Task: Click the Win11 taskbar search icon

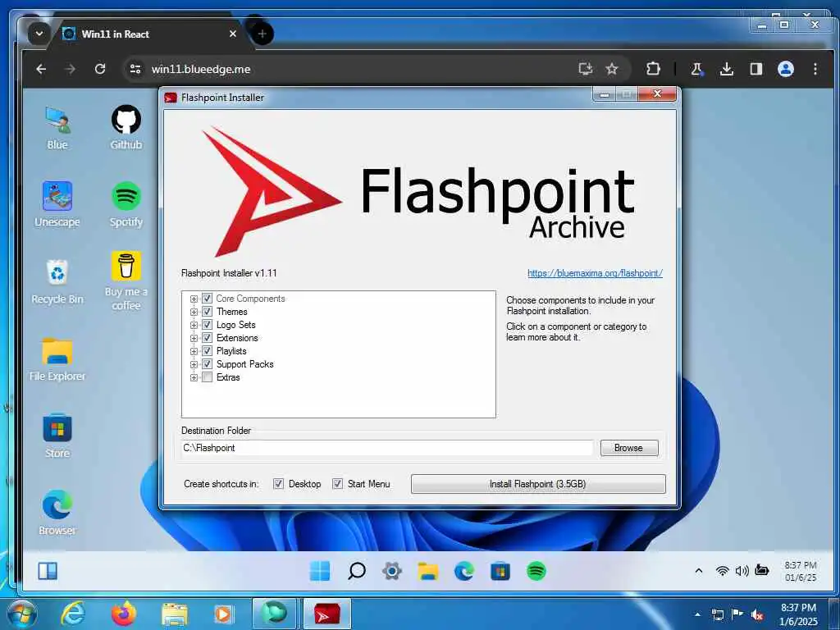Action: (x=356, y=571)
